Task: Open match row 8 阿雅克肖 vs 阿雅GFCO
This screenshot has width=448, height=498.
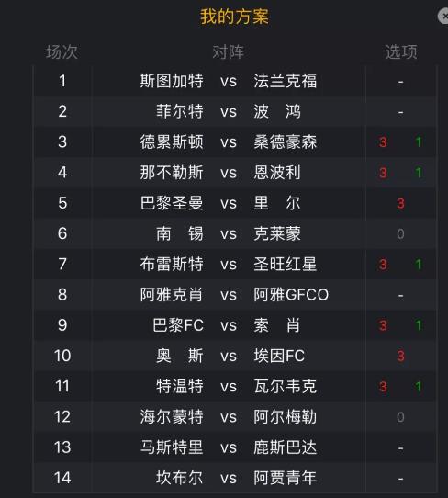Action: click(235, 295)
